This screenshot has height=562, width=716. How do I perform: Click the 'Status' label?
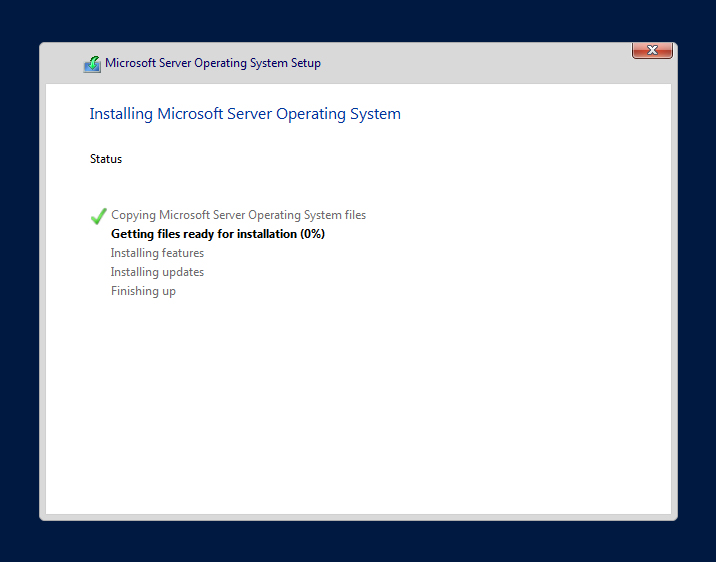(x=106, y=159)
